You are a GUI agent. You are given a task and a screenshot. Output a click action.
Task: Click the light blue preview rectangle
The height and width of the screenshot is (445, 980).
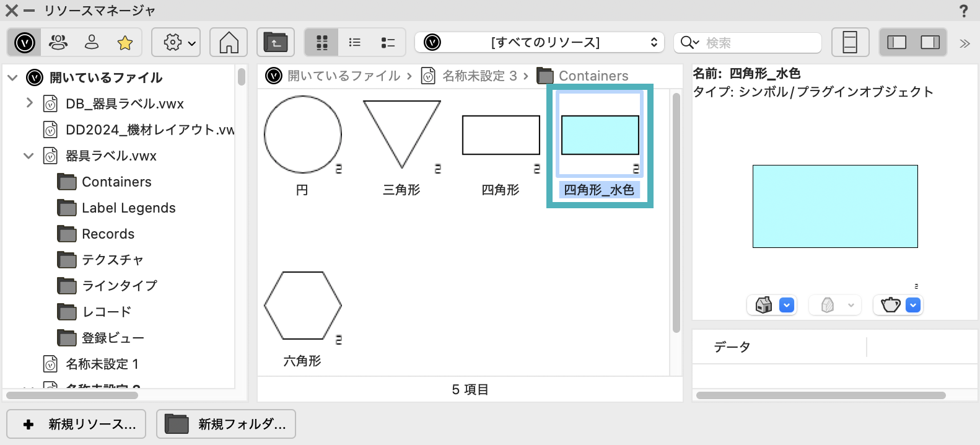click(x=834, y=206)
